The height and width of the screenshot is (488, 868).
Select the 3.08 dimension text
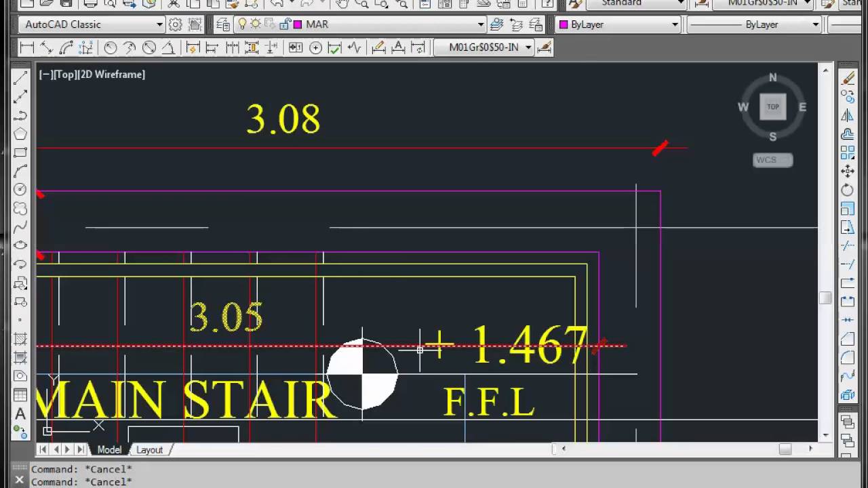pos(283,119)
